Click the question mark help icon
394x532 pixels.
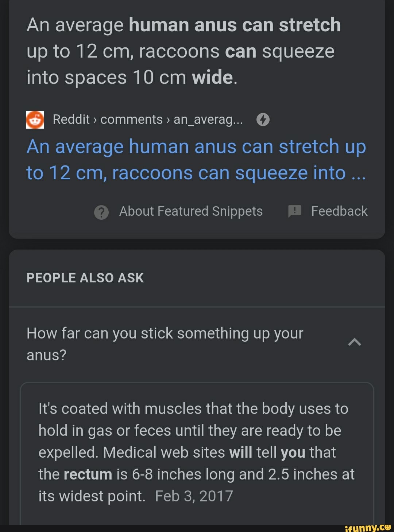click(x=101, y=212)
